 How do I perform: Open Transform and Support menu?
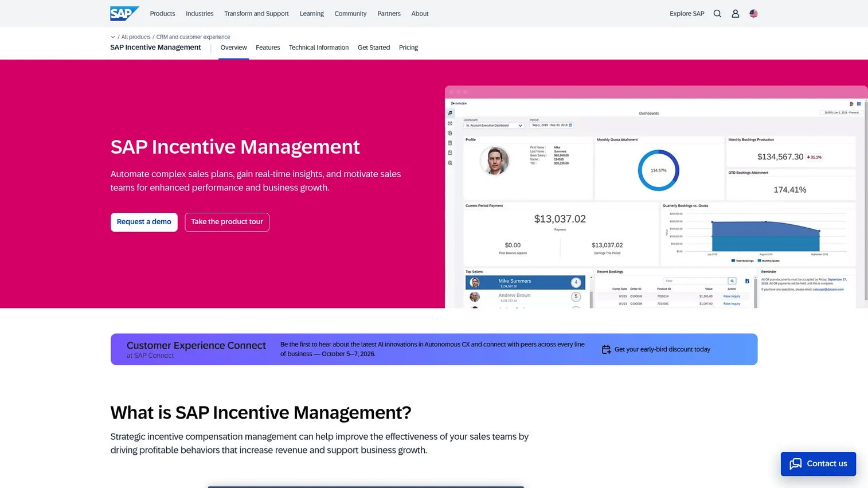pyautogui.click(x=256, y=14)
